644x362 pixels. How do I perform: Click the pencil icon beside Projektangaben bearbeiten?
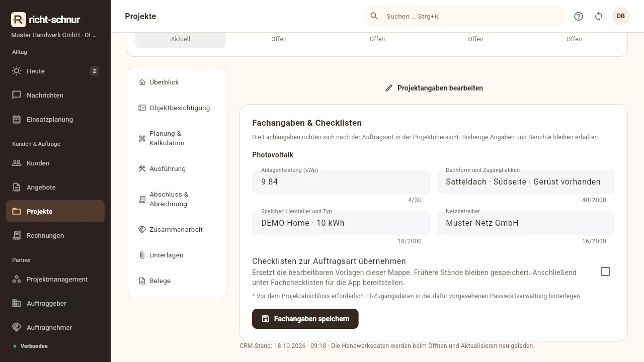click(388, 88)
